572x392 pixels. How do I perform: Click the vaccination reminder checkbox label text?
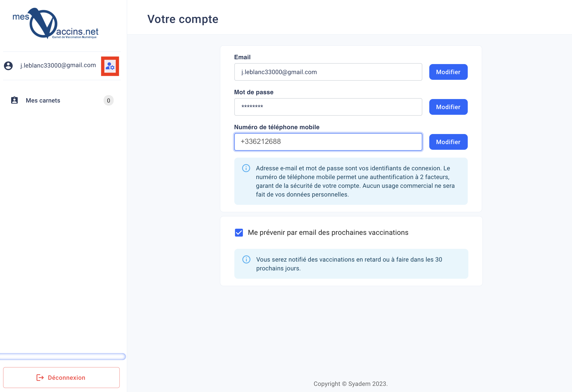(x=328, y=232)
